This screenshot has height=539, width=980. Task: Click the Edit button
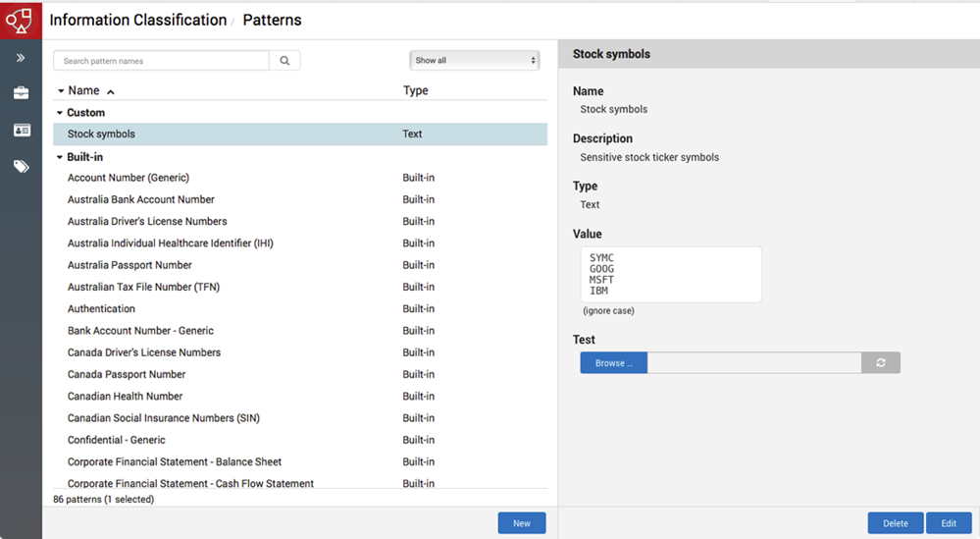click(x=948, y=523)
